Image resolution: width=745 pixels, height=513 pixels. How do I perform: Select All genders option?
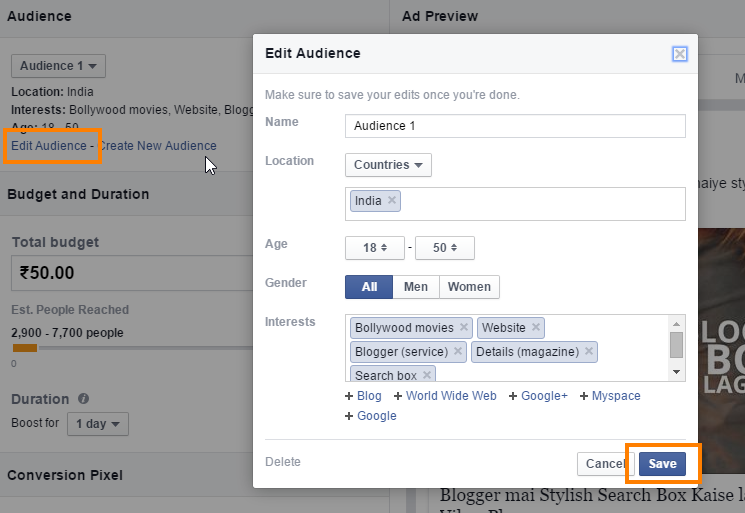pos(369,287)
